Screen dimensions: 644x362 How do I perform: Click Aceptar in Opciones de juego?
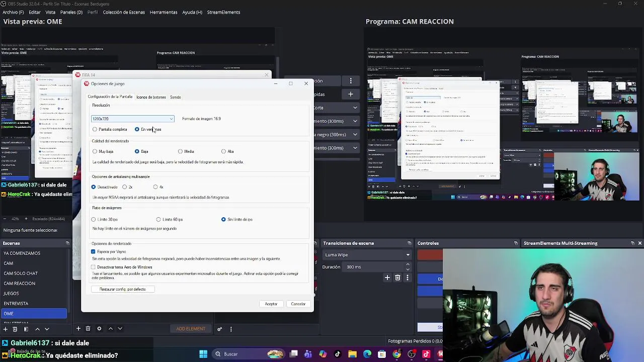(271, 304)
